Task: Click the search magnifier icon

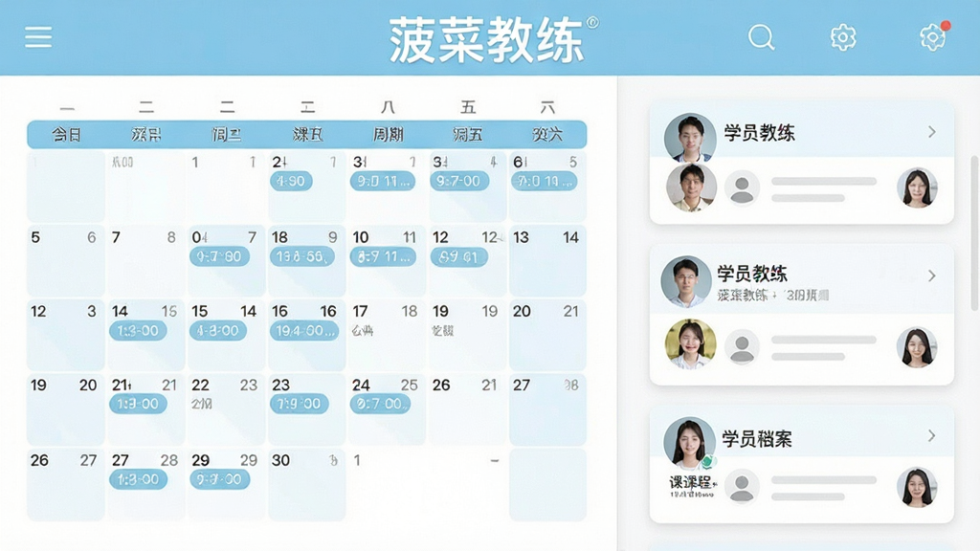Action: [761, 37]
